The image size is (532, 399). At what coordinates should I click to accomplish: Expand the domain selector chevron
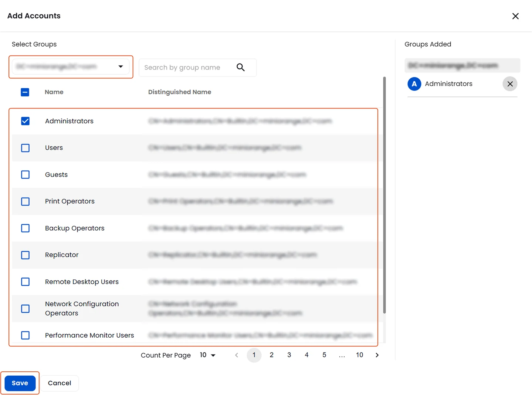[x=121, y=67]
